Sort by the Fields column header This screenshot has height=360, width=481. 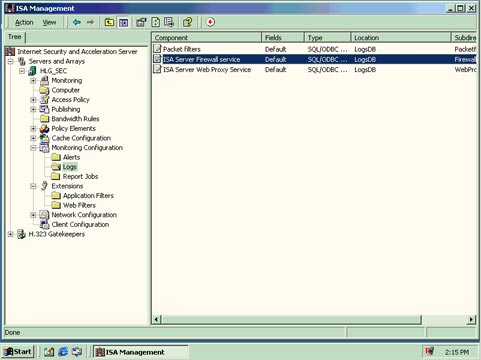point(283,37)
